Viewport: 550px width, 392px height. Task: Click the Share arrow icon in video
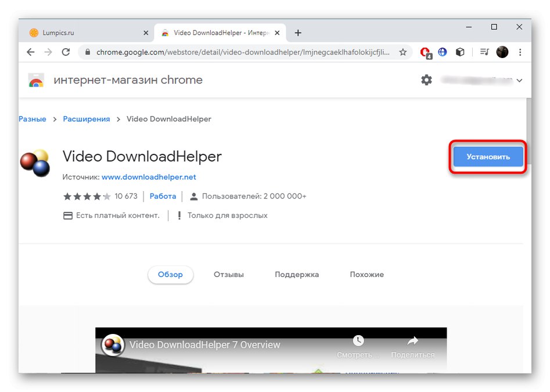[x=413, y=340]
